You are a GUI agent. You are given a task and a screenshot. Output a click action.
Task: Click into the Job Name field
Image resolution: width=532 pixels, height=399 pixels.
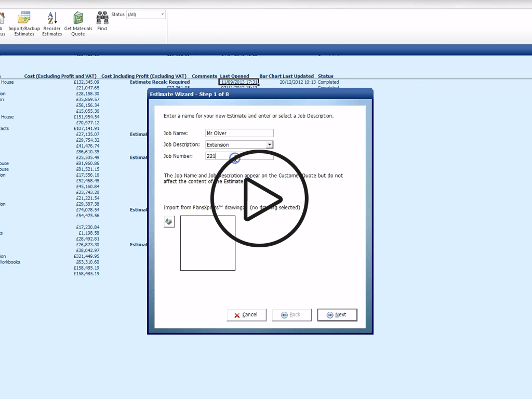click(239, 133)
